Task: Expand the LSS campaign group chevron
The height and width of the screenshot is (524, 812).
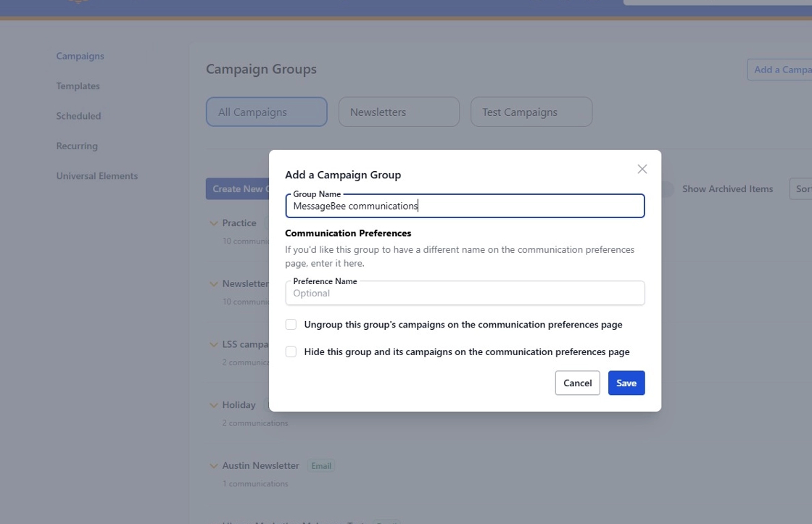Action: tap(213, 345)
